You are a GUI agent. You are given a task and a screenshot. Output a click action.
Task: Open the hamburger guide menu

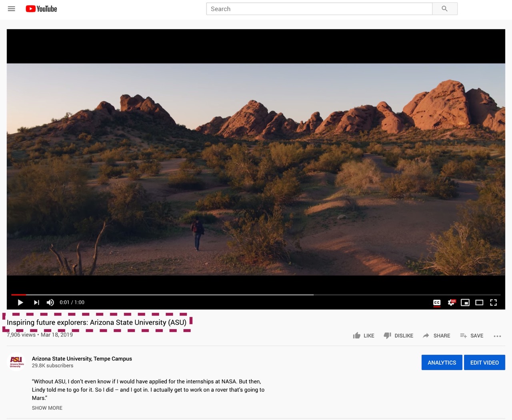tap(12, 9)
